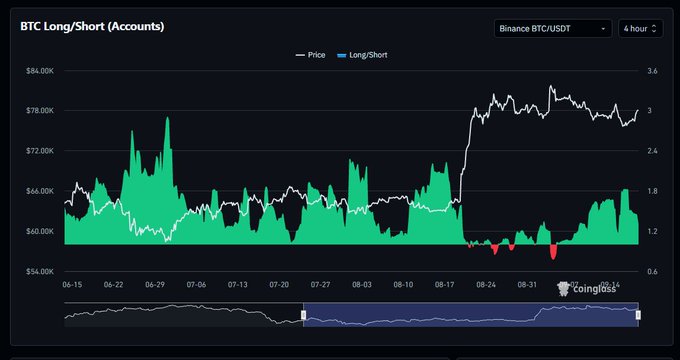Viewport: 680px width, 360px height.
Task: Click the 08-24 date label
Action: coord(486,285)
